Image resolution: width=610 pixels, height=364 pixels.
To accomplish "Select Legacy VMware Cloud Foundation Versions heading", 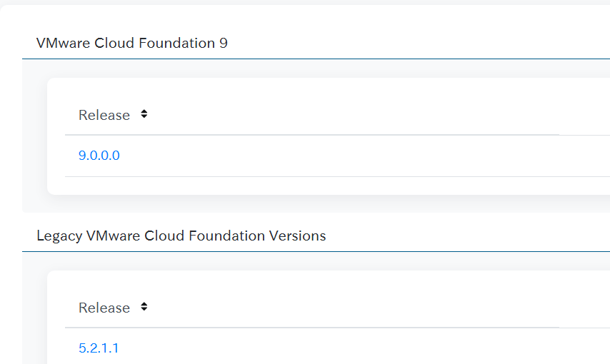I will pyautogui.click(x=181, y=236).
